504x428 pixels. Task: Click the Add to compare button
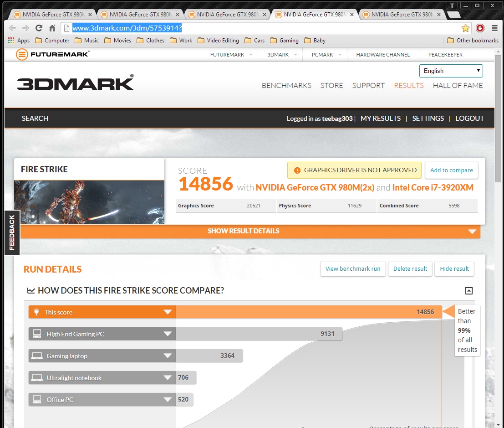click(x=452, y=170)
